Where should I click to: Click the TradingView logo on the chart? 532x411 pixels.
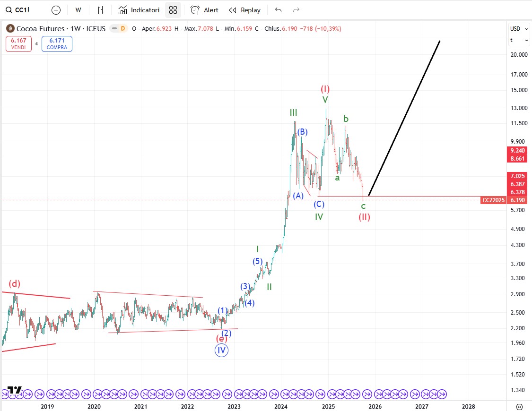click(x=14, y=390)
